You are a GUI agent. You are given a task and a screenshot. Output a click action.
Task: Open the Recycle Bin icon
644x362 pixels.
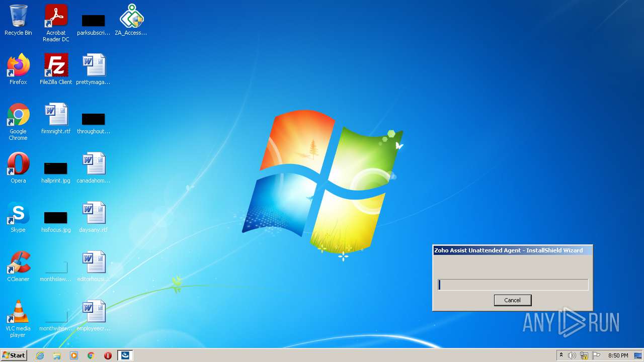point(18,20)
